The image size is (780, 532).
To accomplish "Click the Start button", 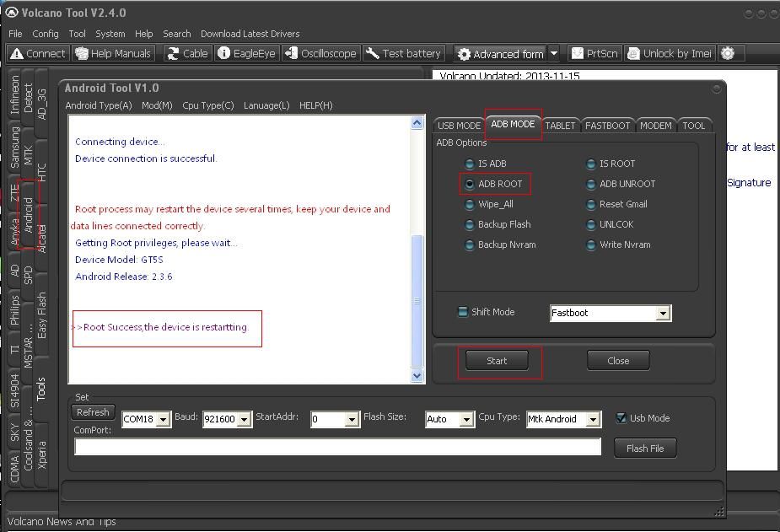I will (497, 361).
